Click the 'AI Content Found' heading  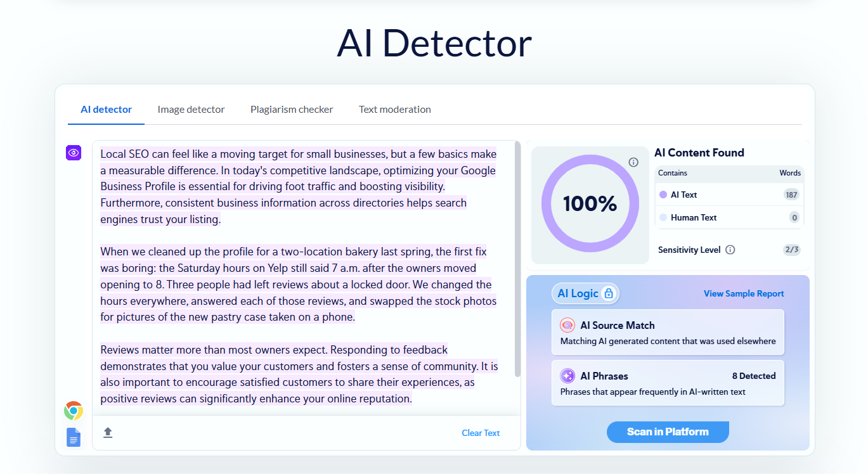699,153
